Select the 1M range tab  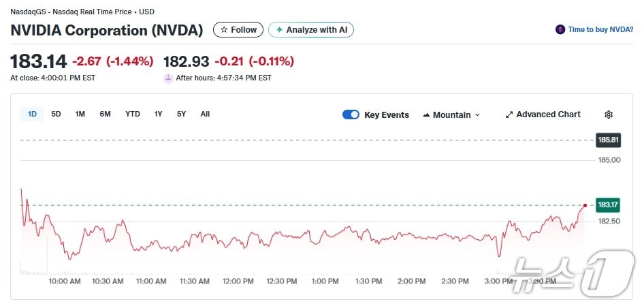80,114
